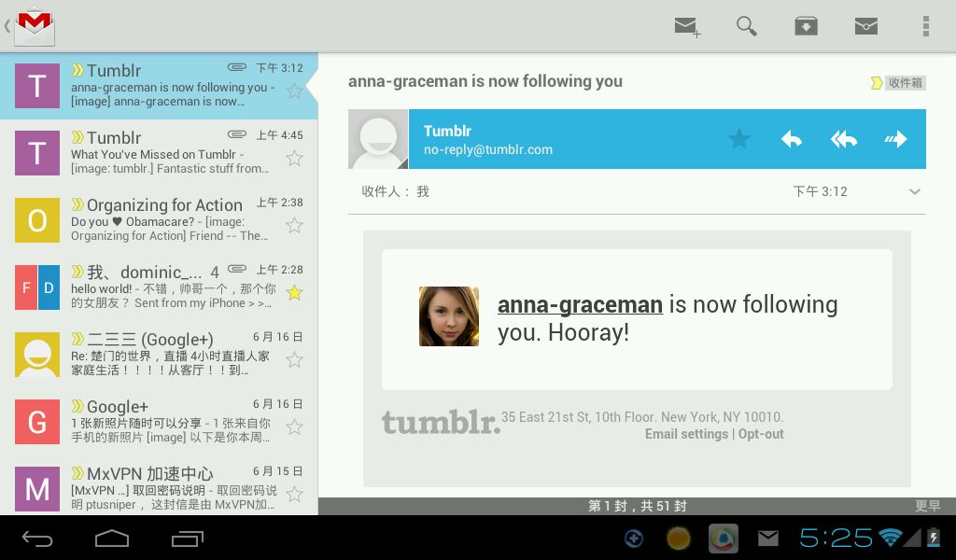This screenshot has height=560, width=956.
Task: Select the yellow O sender avatar
Action: [37, 220]
